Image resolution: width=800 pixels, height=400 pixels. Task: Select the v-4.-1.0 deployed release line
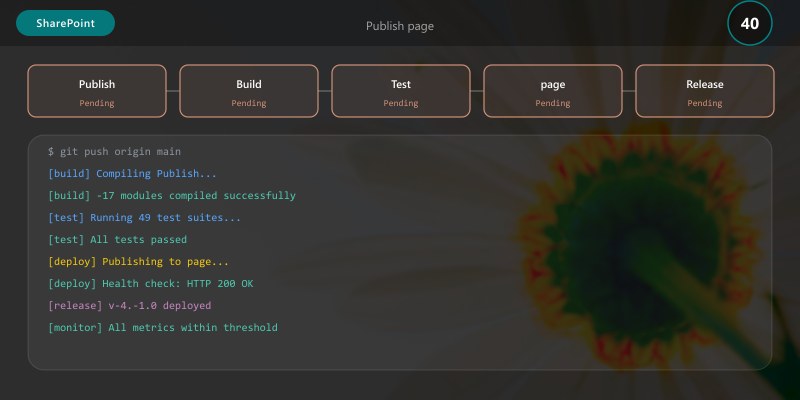click(130, 305)
